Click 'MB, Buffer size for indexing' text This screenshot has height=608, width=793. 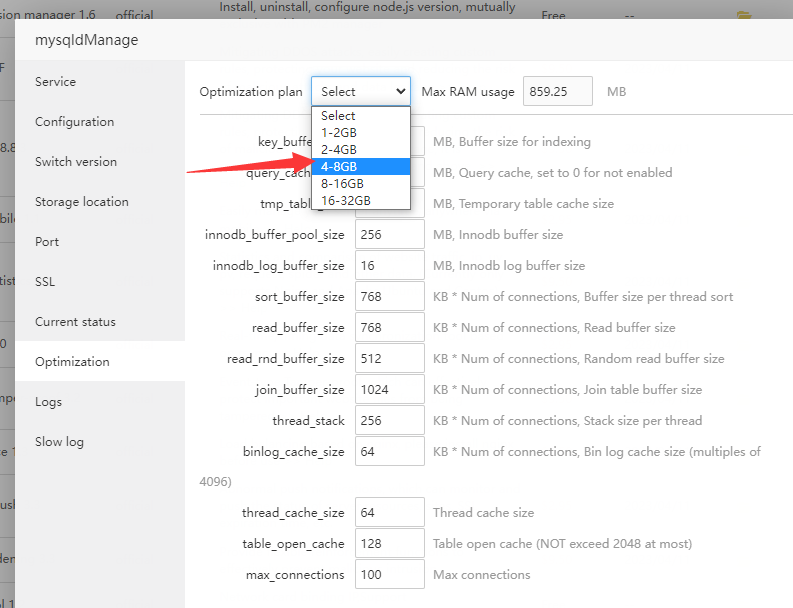pyautogui.click(x=512, y=142)
